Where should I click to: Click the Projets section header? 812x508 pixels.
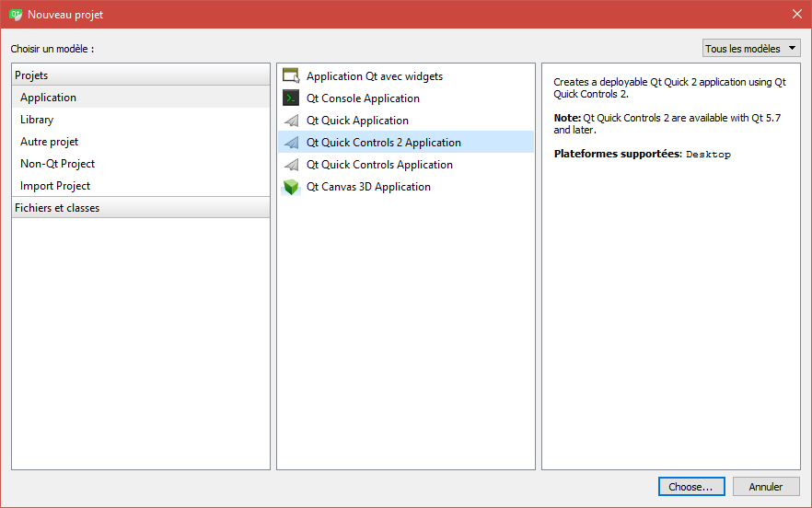[x=140, y=75]
